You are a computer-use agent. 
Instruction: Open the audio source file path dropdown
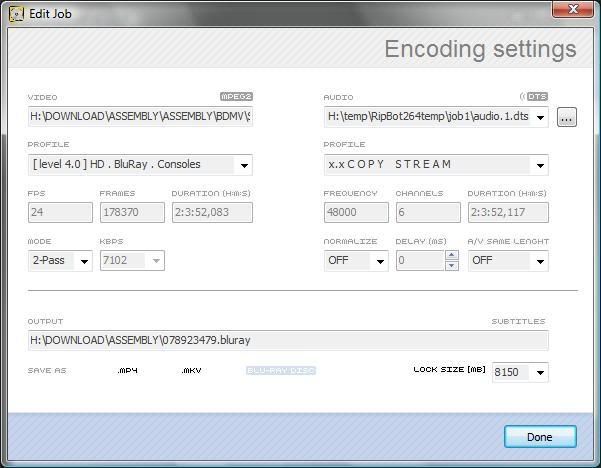coord(540,117)
